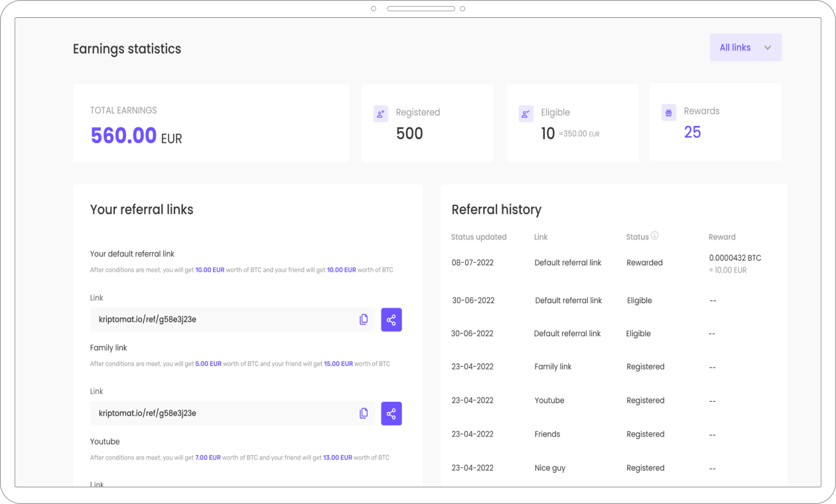Image resolution: width=836 pixels, height=504 pixels.
Task: Click the Total Earnings card
Action: point(211,123)
